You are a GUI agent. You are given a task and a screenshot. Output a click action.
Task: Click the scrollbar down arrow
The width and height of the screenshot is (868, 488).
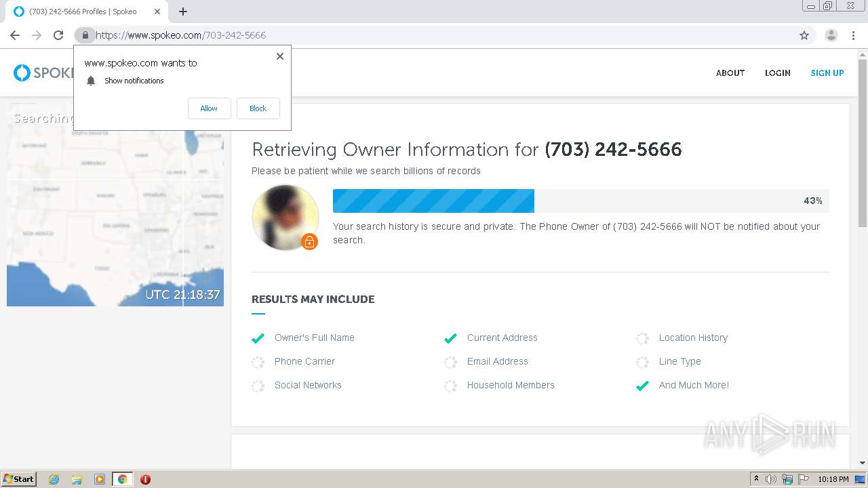tap(863, 463)
